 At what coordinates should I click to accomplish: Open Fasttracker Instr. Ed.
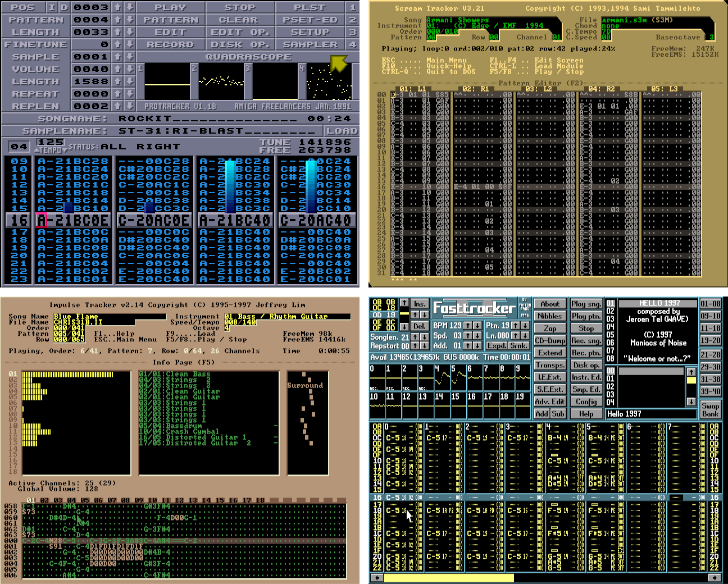pyautogui.click(x=586, y=377)
